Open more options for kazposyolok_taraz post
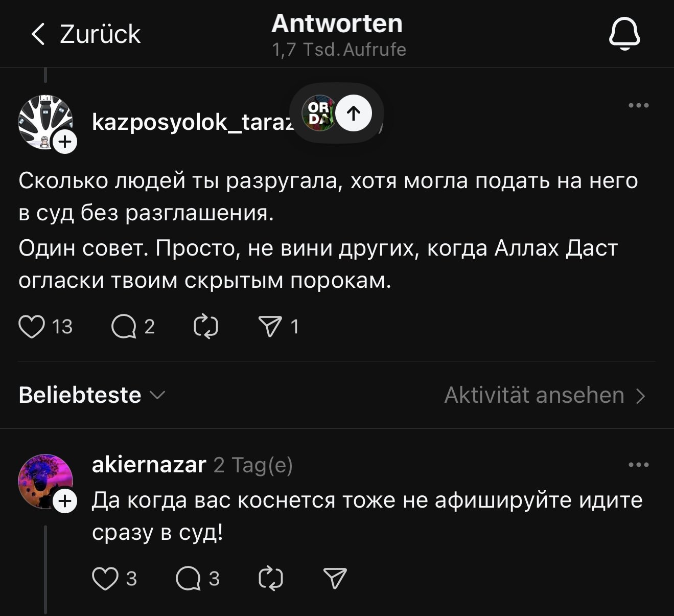 click(x=639, y=106)
